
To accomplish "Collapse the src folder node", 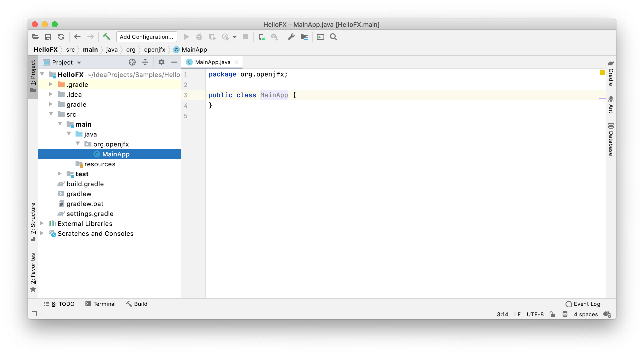I will tap(51, 114).
